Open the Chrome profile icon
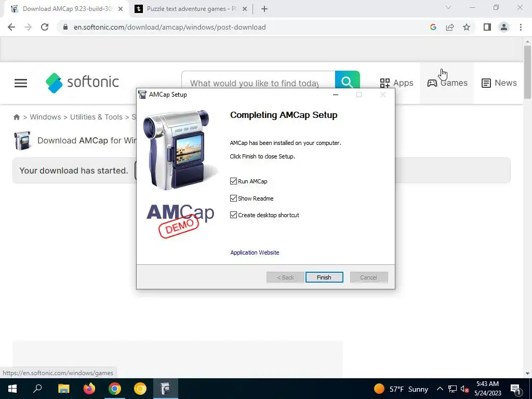The height and width of the screenshot is (399, 532). coord(504,27)
